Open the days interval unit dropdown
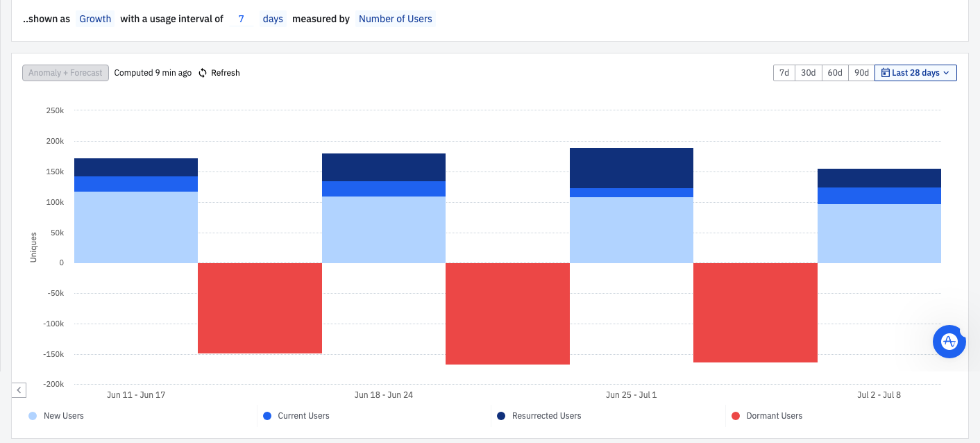This screenshot has height=443, width=980. (x=273, y=19)
